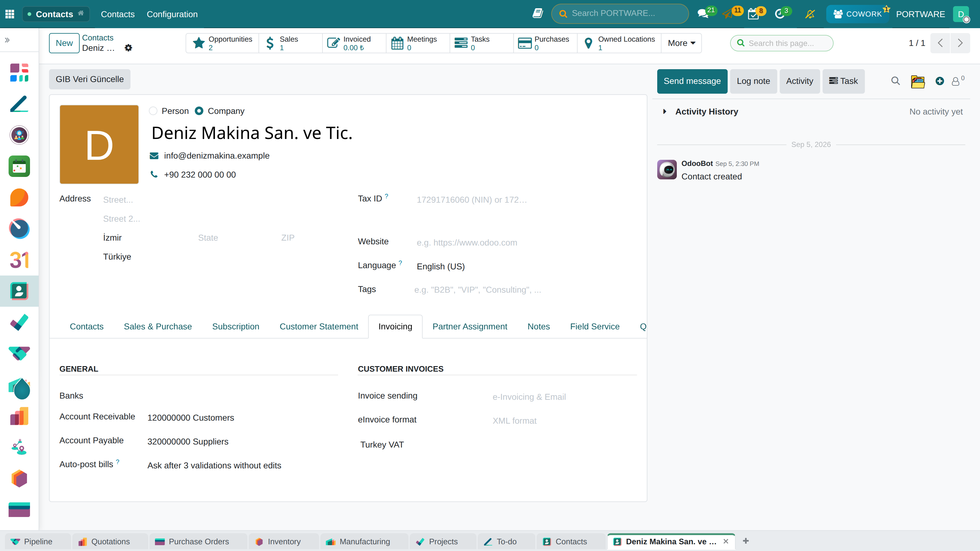Open the attachments folder icon in chatter
Viewport: 980px width, 551px height.
tap(918, 81)
